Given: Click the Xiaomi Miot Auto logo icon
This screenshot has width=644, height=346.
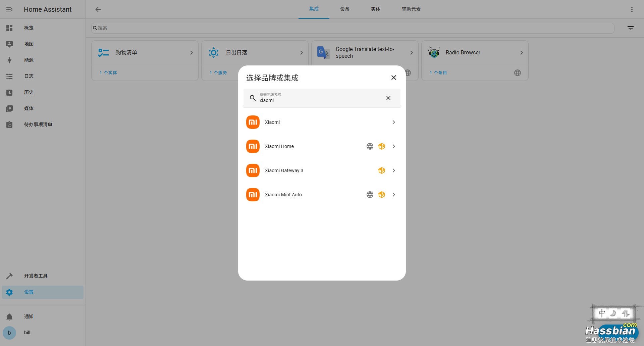Looking at the screenshot, I should click(253, 195).
